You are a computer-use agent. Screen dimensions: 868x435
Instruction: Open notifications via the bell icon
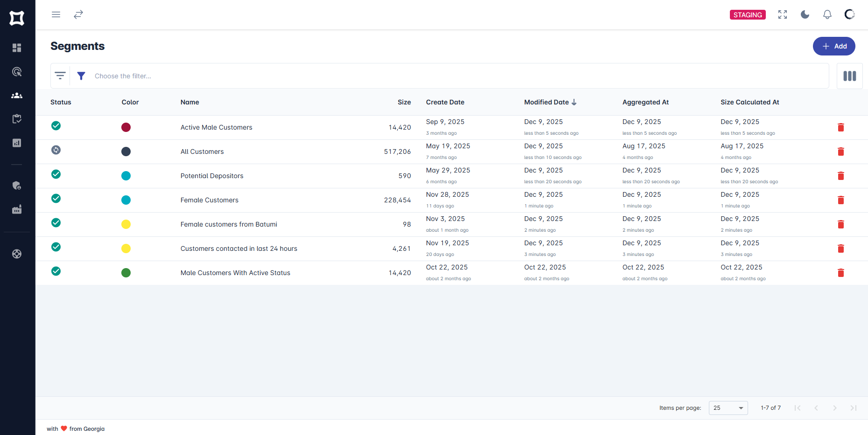click(827, 14)
